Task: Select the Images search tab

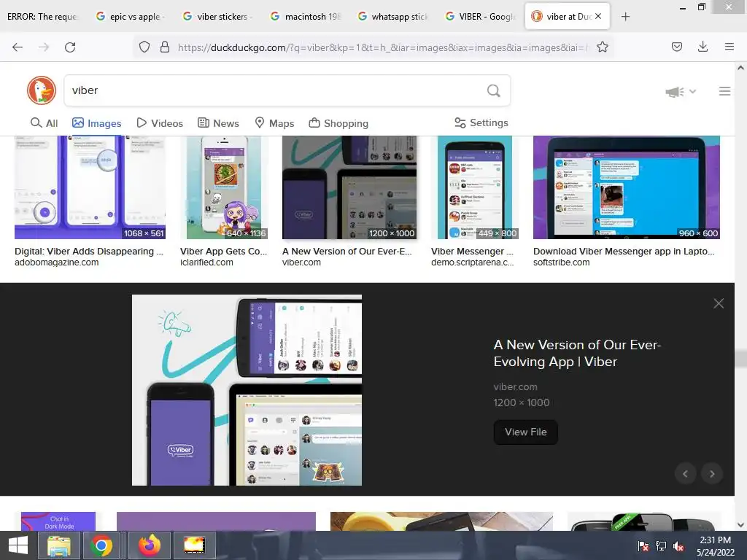Action: (x=97, y=123)
